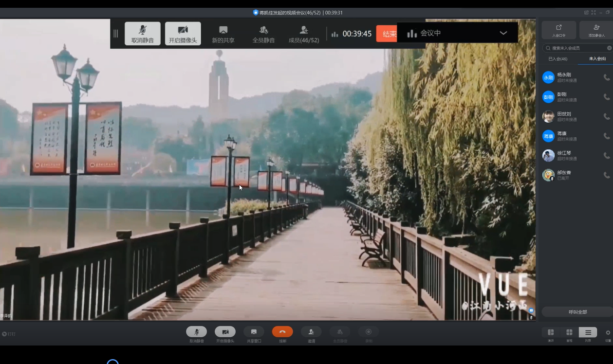
Task: Select the 未入会(6) tab
Action: click(597, 59)
